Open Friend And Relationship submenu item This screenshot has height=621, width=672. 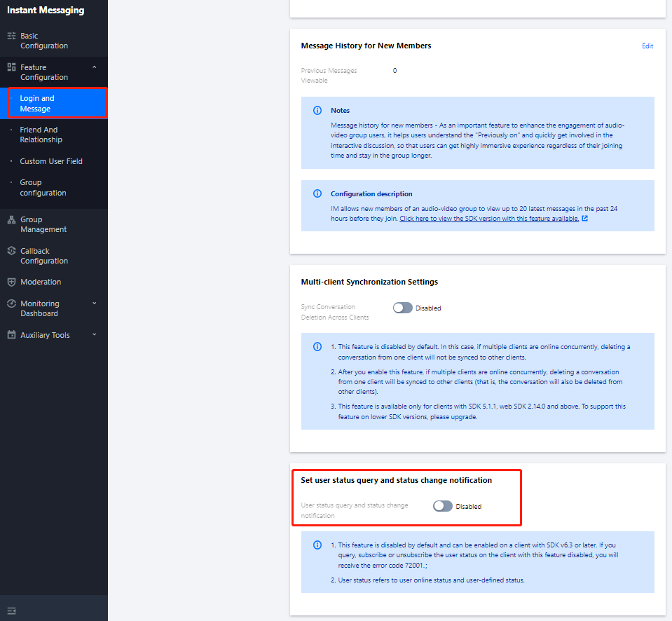pos(53,135)
